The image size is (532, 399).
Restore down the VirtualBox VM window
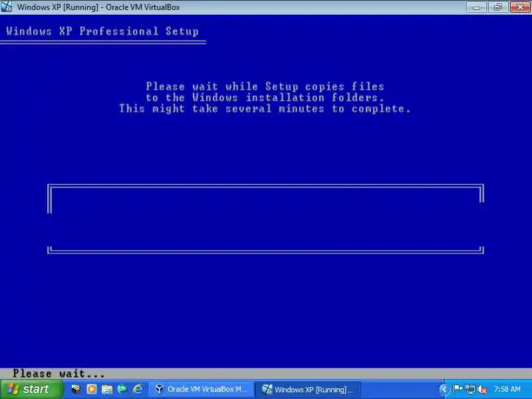(498, 7)
